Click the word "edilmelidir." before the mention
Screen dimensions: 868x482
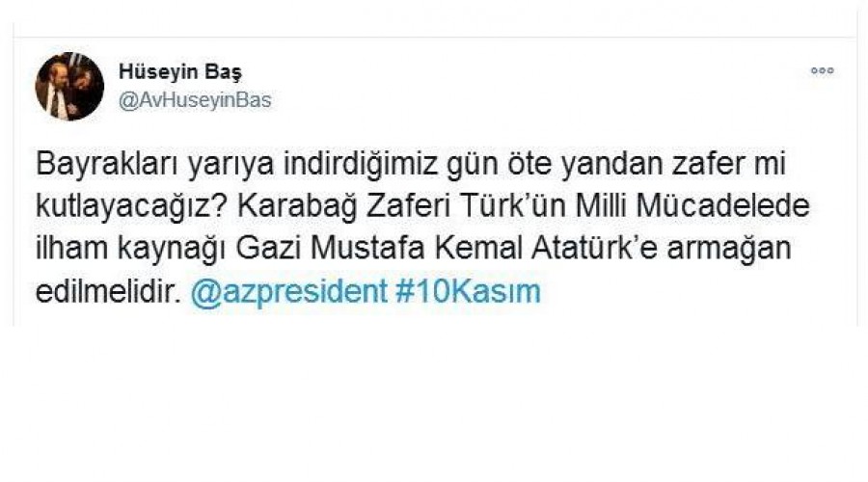(x=108, y=292)
